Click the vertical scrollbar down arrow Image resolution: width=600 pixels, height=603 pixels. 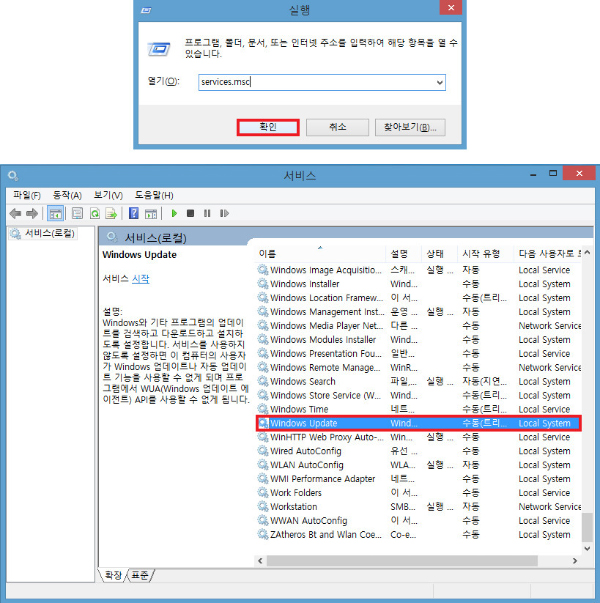point(587,549)
